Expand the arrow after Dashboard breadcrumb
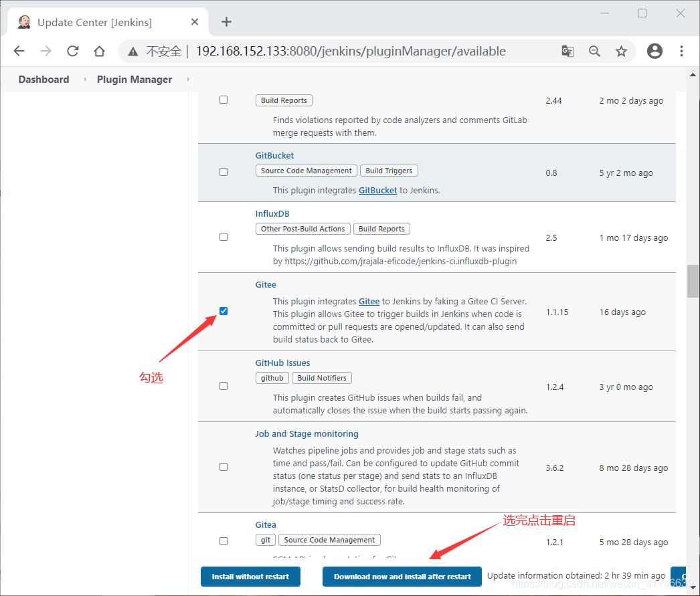700x596 pixels. [85, 80]
